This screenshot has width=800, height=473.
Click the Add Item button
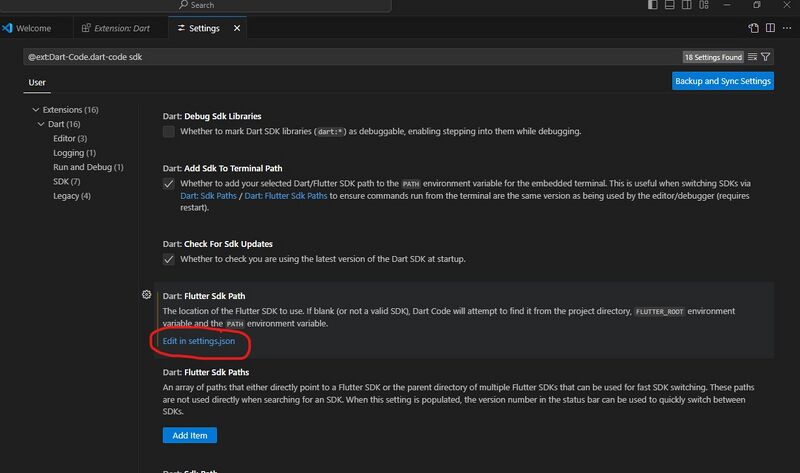[190, 435]
